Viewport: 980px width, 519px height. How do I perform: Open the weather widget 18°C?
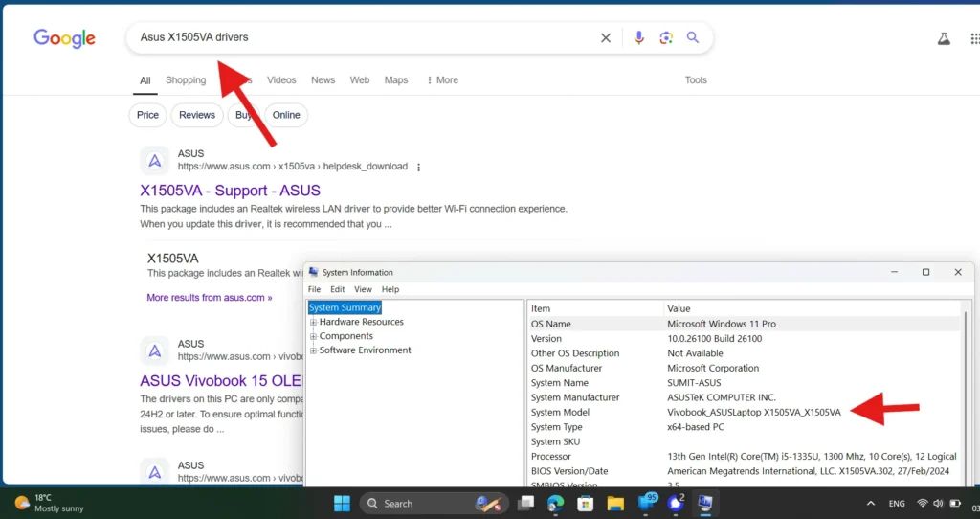click(49, 503)
